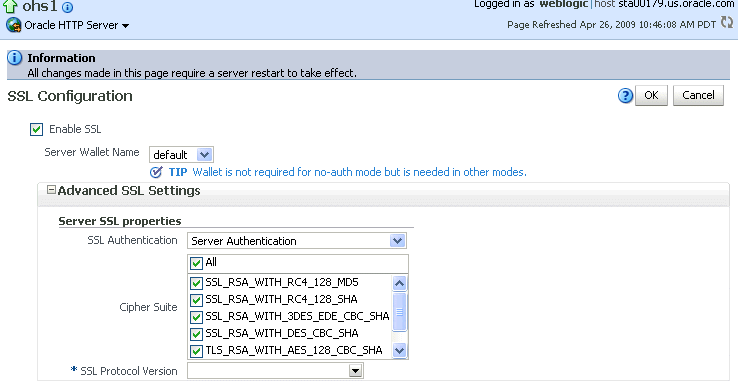Collapse the Advanced SSL Settings section
Viewport: 738px width, 387px height.
click(51, 190)
